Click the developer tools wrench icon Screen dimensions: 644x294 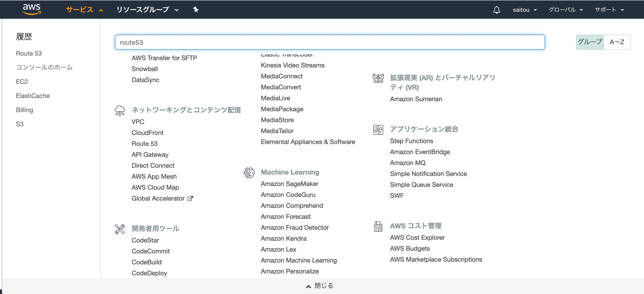pyautogui.click(x=120, y=229)
